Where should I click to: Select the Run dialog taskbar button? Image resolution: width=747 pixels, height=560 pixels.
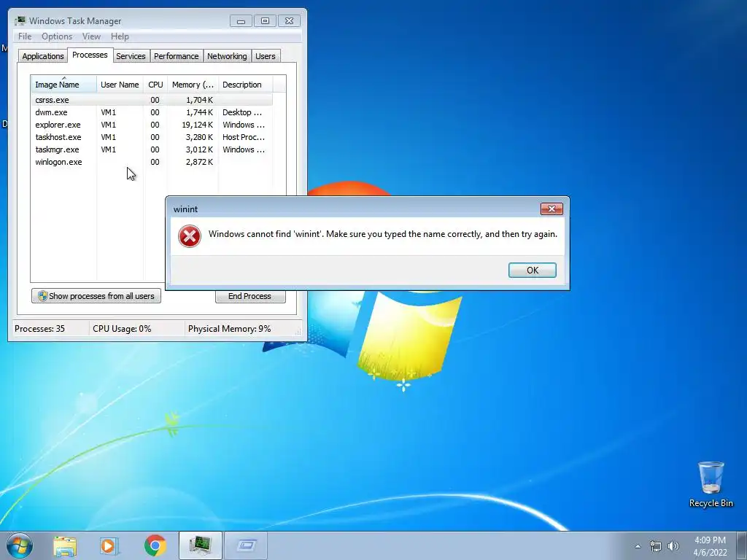click(x=246, y=545)
